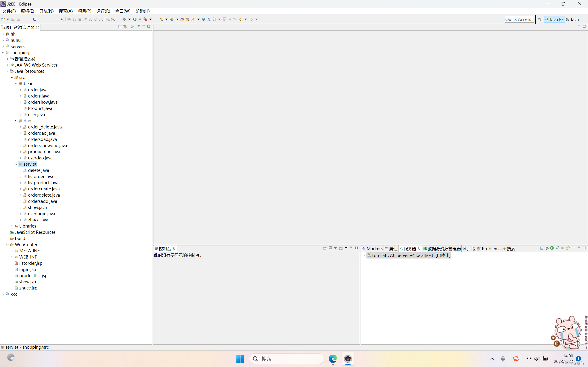The image size is (588, 367).
Task: Click the Quick Access search field
Action: coord(518,19)
